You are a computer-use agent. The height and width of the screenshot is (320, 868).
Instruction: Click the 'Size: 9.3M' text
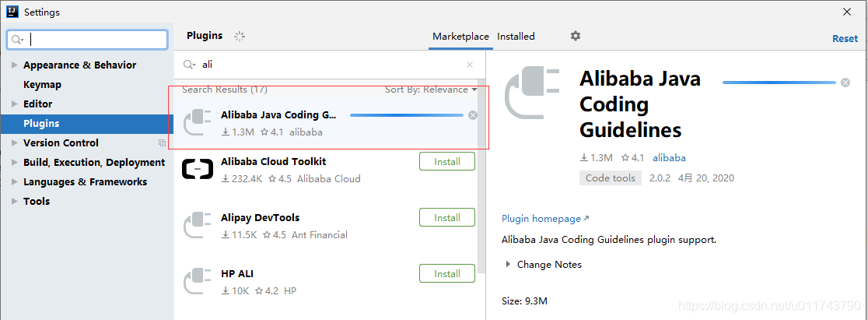[x=525, y=301]
